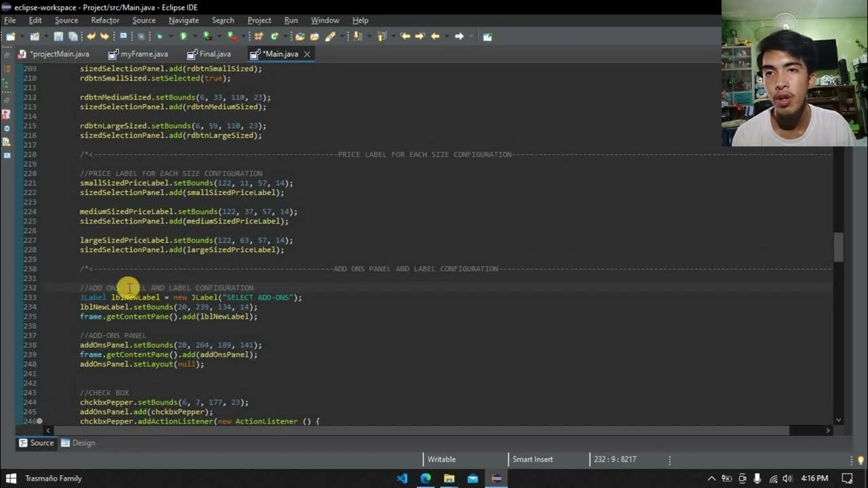Click the Search pencil icon in toolbar
This screenshot has height=488, width=868.
point(330,37)
